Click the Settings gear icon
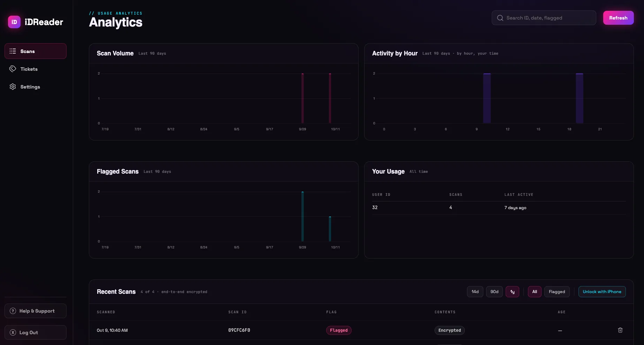This screenshot has width=644, height=345. point(13,87)
